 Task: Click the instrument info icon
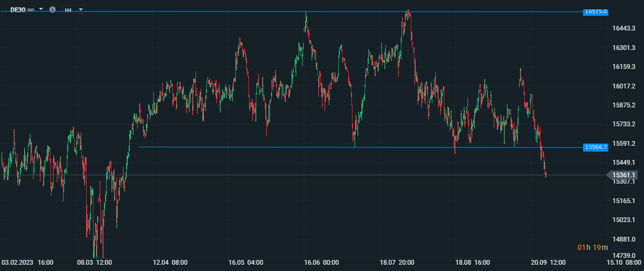pos(52,9)
